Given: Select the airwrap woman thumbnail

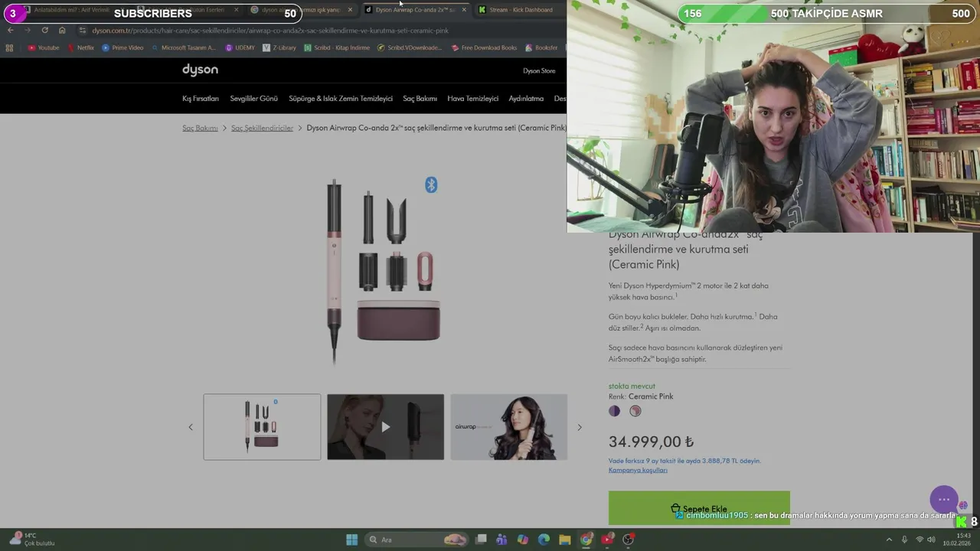Looking at the screenshot, I should (509, 427).
